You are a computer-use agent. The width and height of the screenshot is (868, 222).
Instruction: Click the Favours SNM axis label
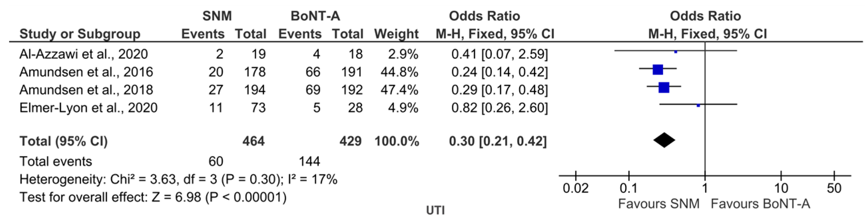click(x=659, y=204)
